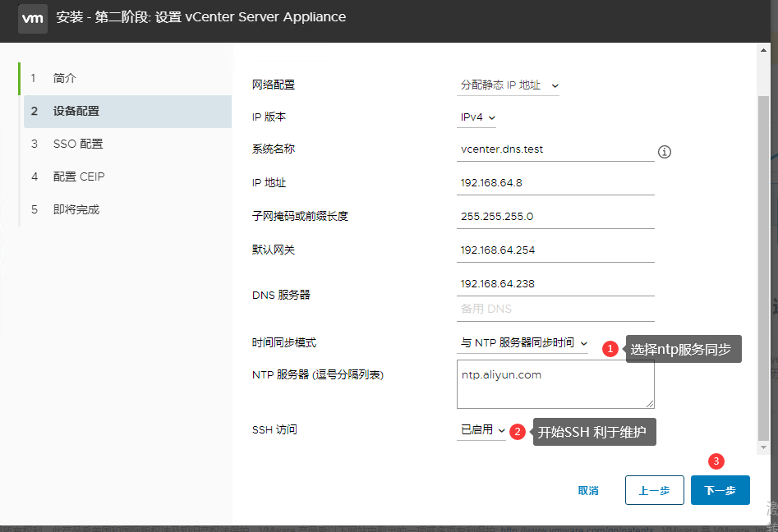
Task: Jump to step 3 SSO 配置
Action: click(78, 144)
